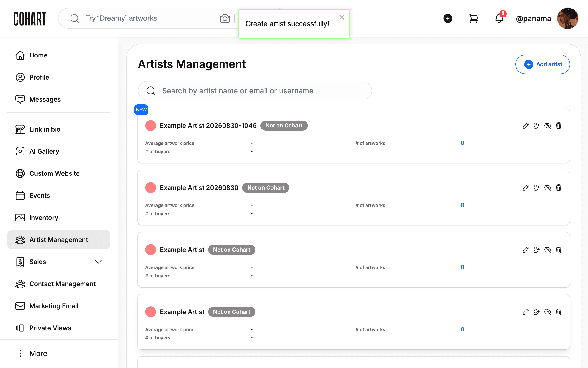Select Artist Management in sidebar
The image size is (588, 368).
pos(59,240)
